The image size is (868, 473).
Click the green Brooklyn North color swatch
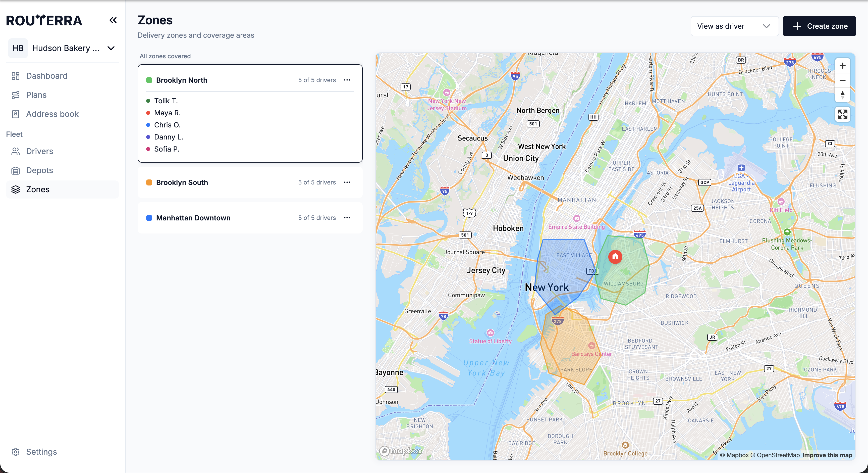click(149, 80)
